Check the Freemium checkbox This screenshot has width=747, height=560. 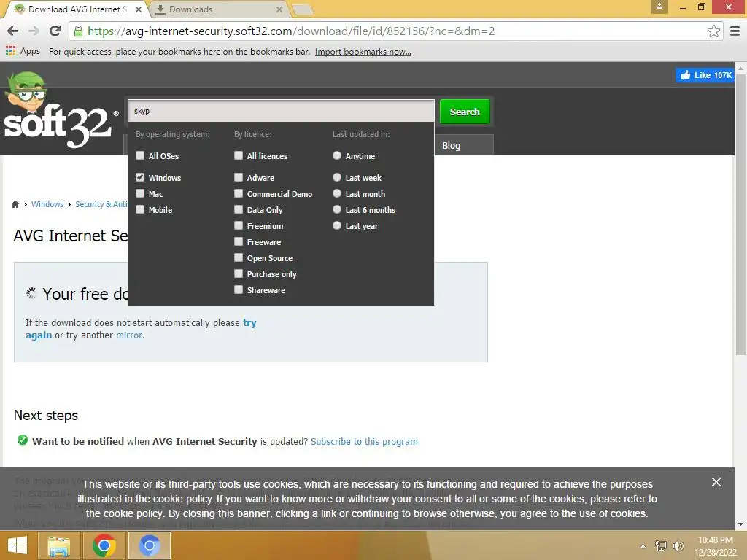[x=239, y=225]
